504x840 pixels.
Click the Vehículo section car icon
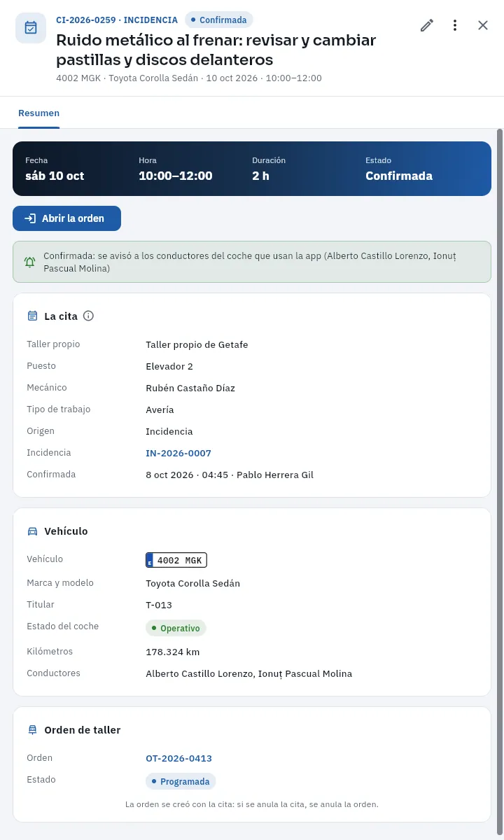(32, 531)
